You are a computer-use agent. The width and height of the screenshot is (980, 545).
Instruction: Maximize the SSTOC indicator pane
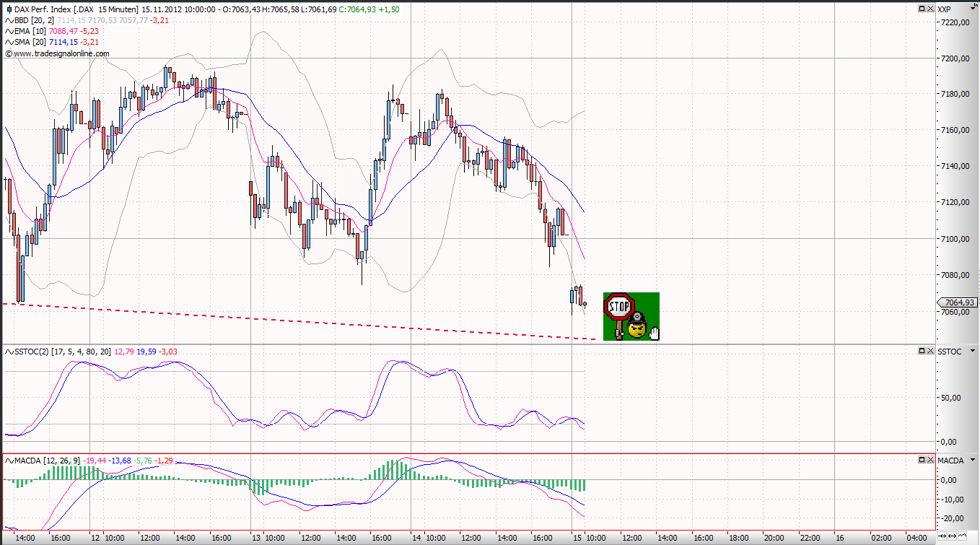point(922,351)
